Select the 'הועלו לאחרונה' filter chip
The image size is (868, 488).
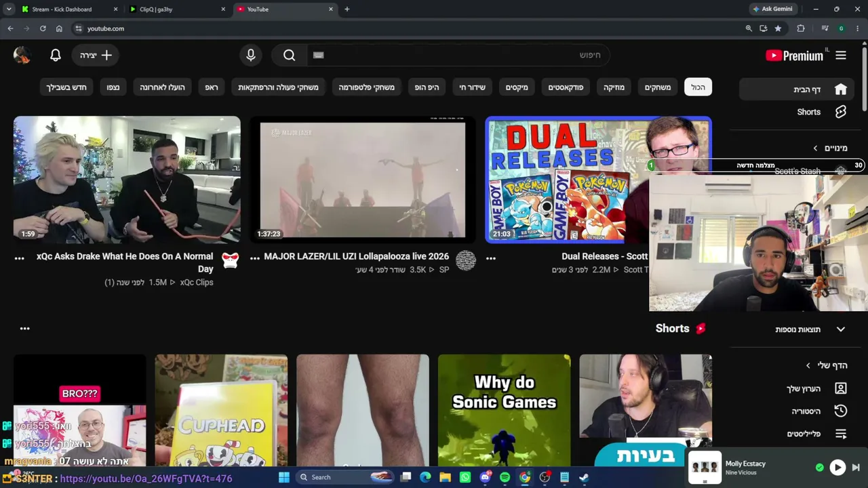coord(162,87)
